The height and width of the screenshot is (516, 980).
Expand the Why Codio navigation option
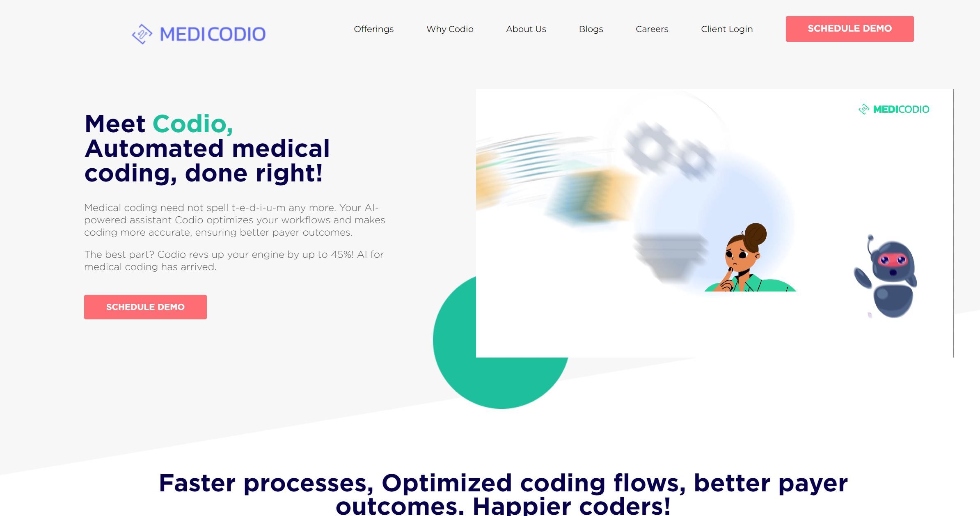[x=449, y=28]
